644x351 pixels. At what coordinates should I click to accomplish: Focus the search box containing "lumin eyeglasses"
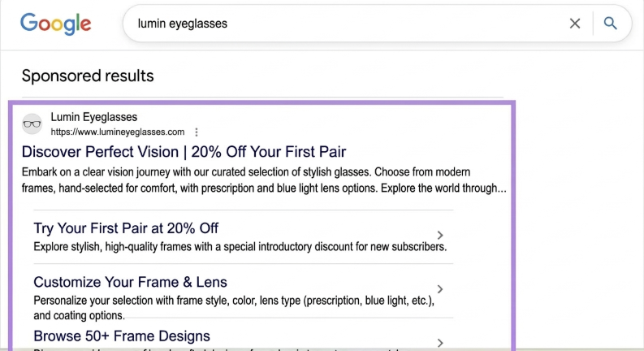(341, 24)
